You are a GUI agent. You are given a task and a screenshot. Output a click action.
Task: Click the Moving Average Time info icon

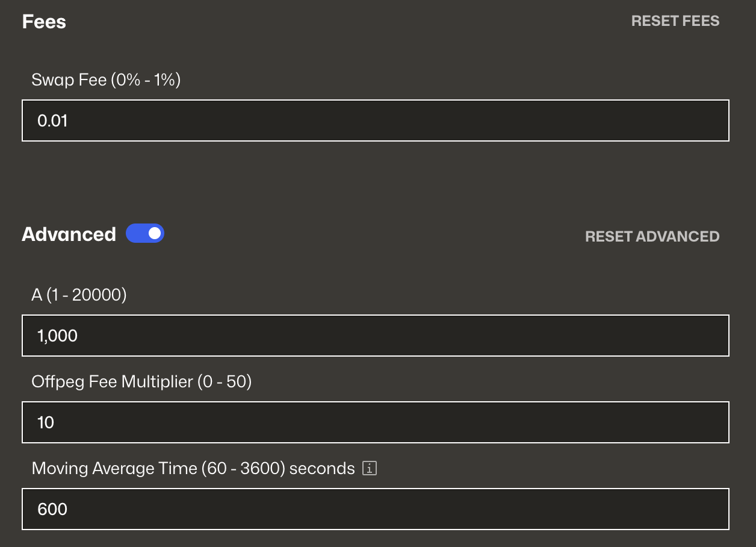click(x=370, y=468)
